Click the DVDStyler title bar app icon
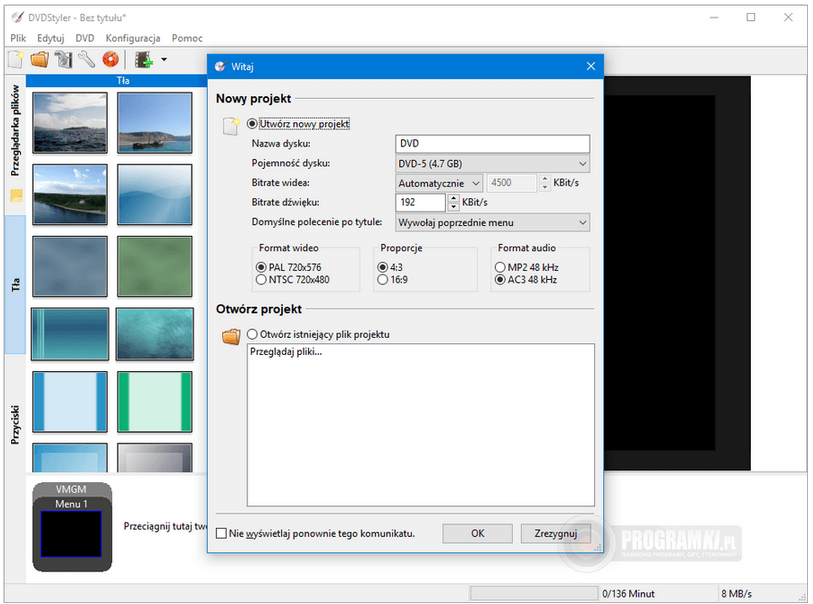The image size is (813, 604). pos(18,17)
